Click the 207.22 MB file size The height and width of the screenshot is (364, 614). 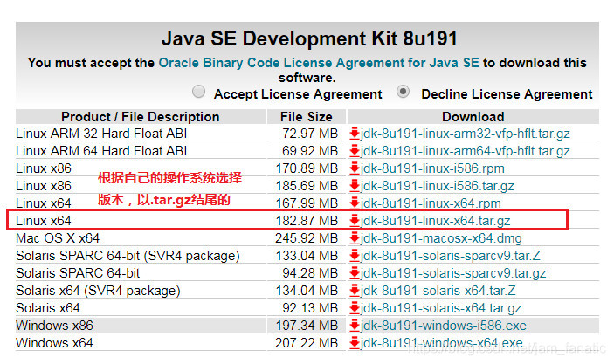click(x=307, y=343)
